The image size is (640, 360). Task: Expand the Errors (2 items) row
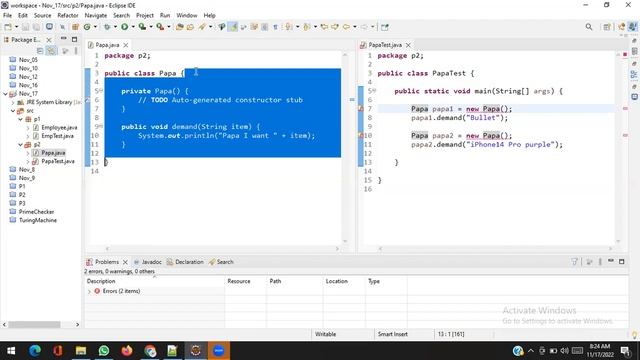click(x=89, y=291)
